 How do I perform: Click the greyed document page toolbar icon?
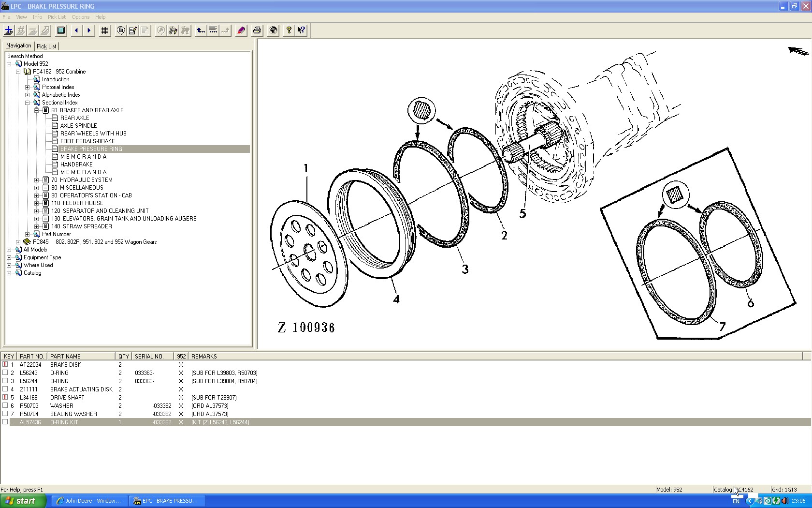click(x=145, y=30)
